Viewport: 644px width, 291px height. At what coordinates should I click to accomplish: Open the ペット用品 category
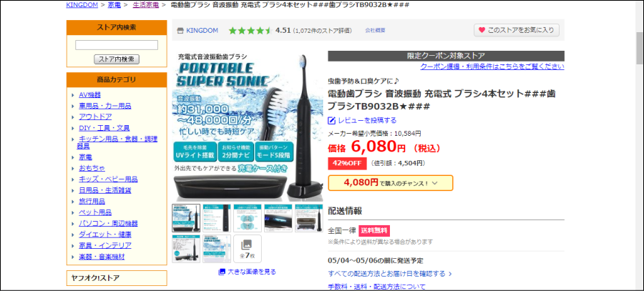(95, 212)
